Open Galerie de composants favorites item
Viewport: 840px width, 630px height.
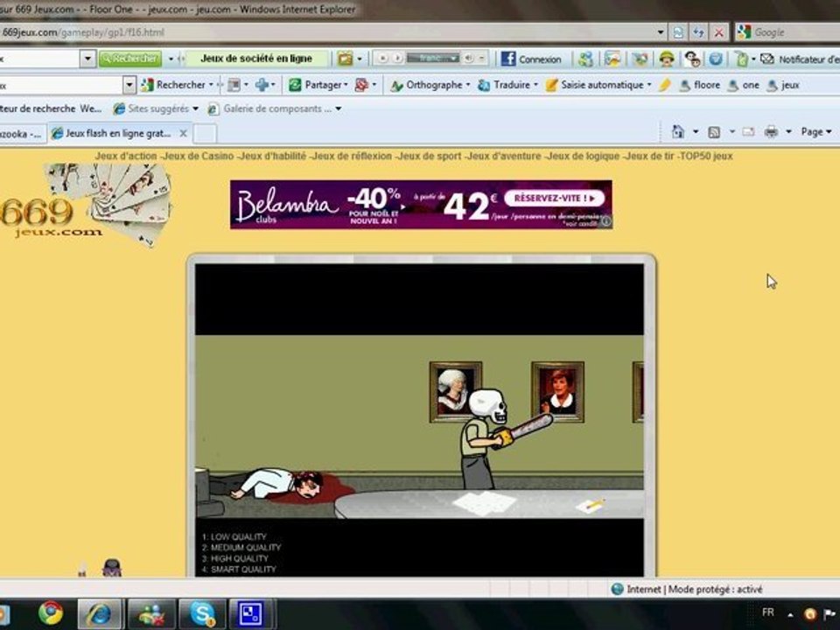click(275, 108)
